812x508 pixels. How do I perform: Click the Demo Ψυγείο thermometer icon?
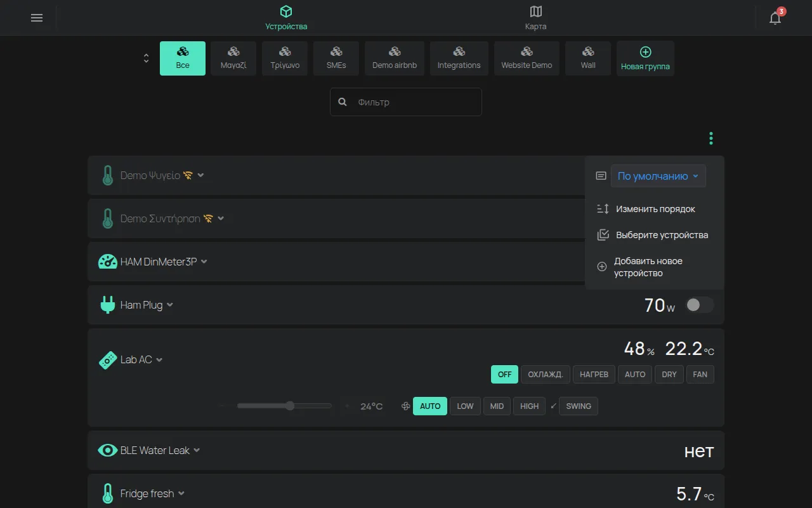tap(108, 175)
